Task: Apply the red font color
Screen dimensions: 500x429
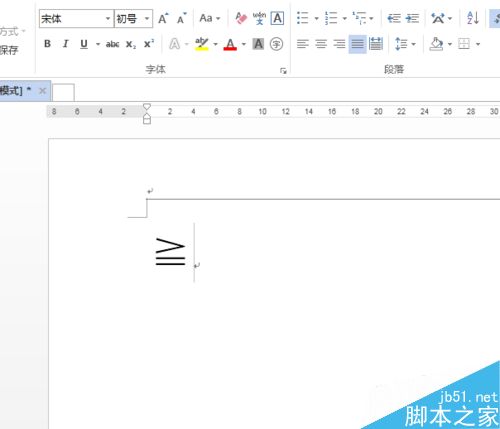Action: (x=230, y=44)
